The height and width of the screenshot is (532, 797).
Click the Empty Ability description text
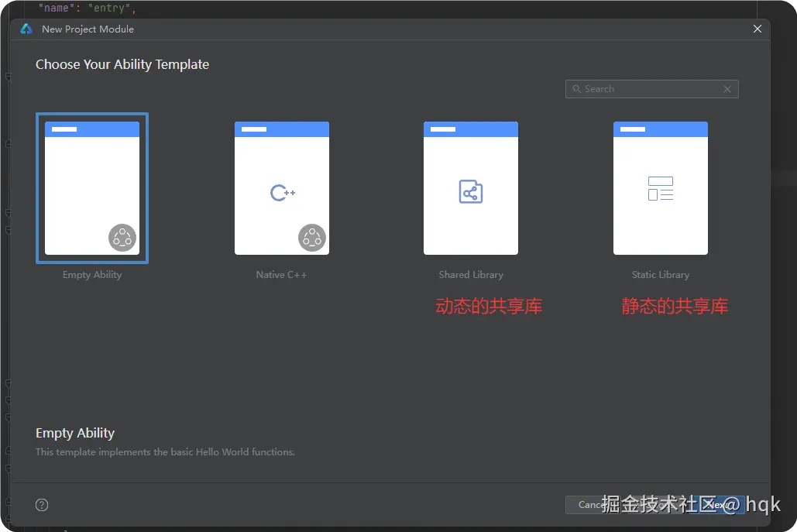tap(165, 451)
